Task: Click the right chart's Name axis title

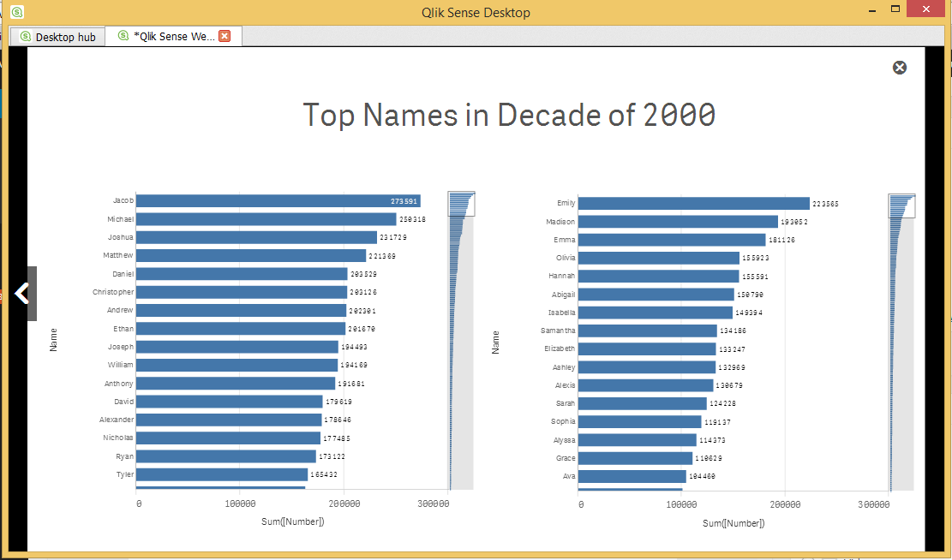Action: (x=495, y=343)
